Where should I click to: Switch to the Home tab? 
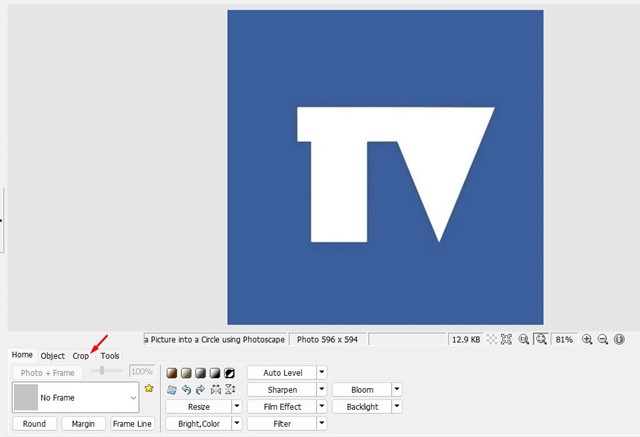click(x=22, y=355)
